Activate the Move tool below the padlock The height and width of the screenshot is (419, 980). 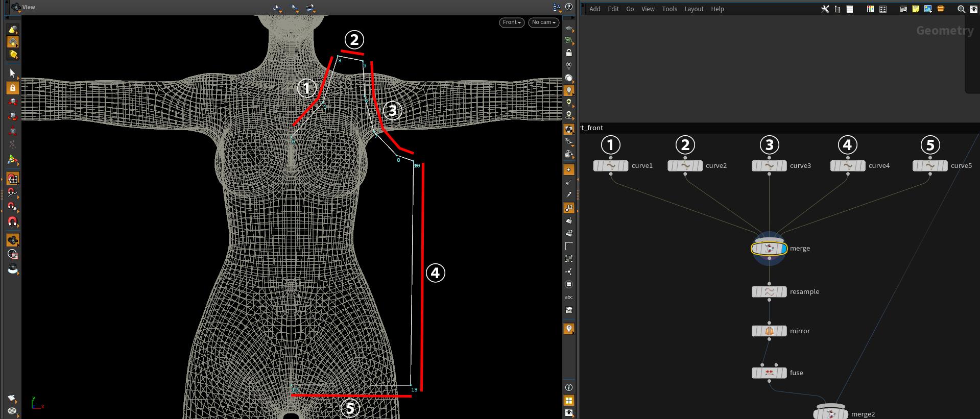point(13,102)
